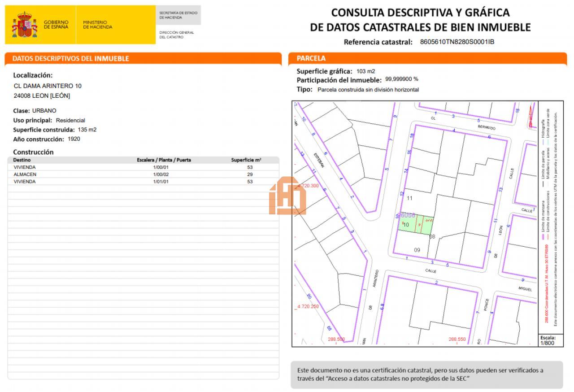The image size is (574, 392).
Task: Select the Datos Descriptivos del Inmueble header
Action: [x=70, y=58]
